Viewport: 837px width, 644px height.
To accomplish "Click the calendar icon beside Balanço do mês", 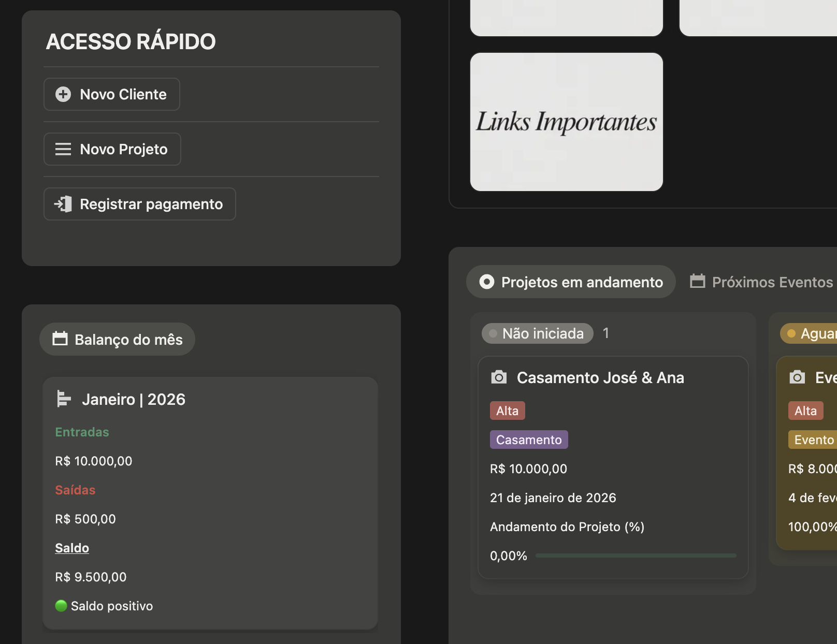I will 60,339.
